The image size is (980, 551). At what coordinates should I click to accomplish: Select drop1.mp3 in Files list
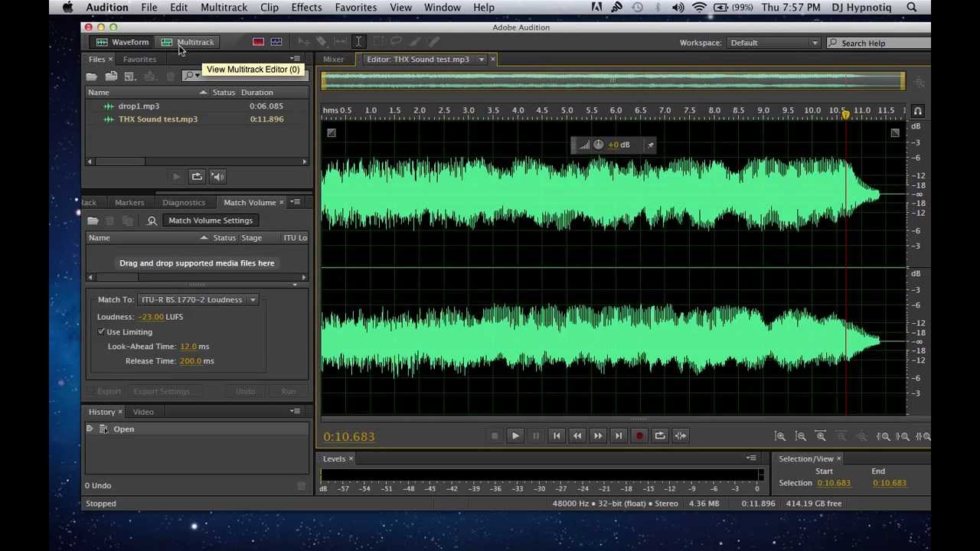click(139, 106)
